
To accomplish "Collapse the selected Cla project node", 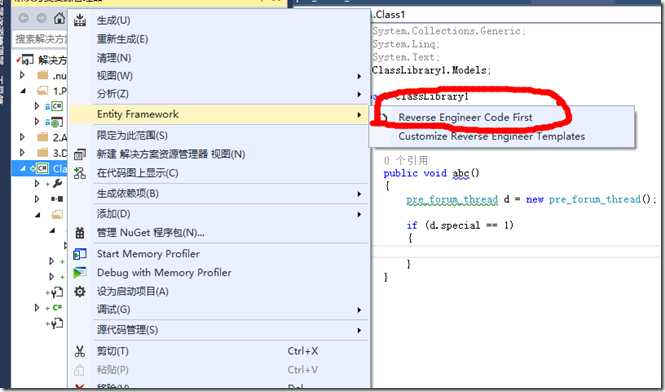I will pos(23,168).
